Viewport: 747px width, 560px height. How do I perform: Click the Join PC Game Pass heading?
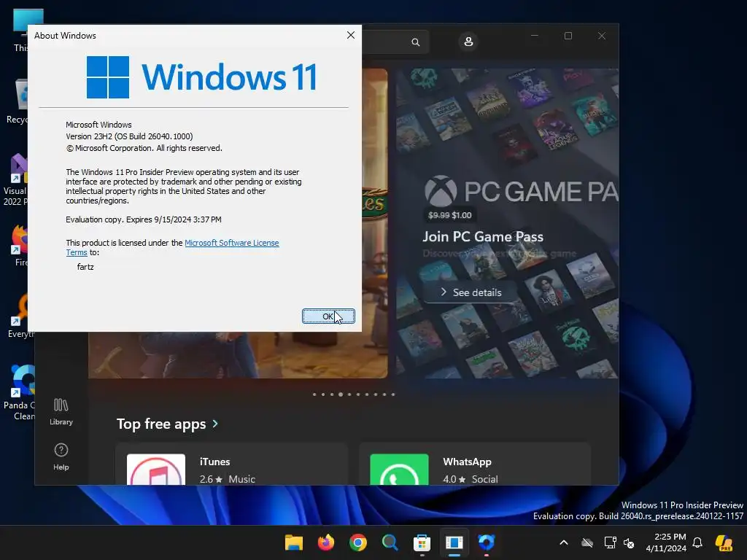[483, 237]
